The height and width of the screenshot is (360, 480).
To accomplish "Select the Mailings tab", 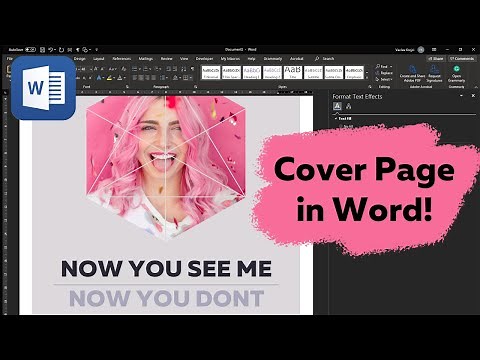I will point(146,59).
